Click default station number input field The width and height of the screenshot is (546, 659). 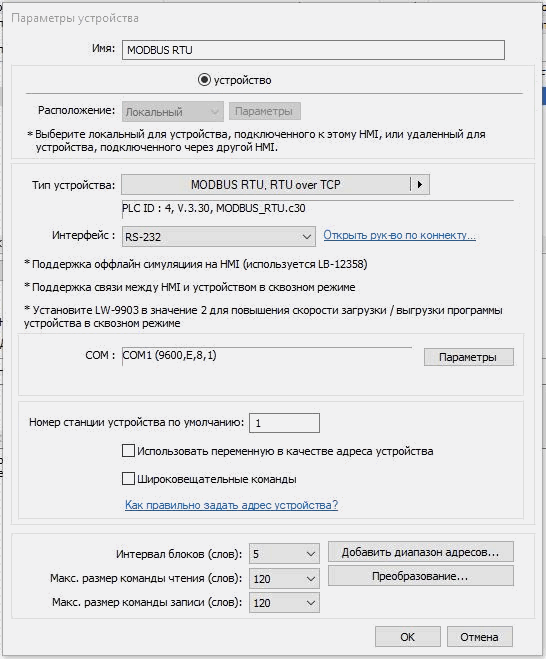click(x=284, y=423)
